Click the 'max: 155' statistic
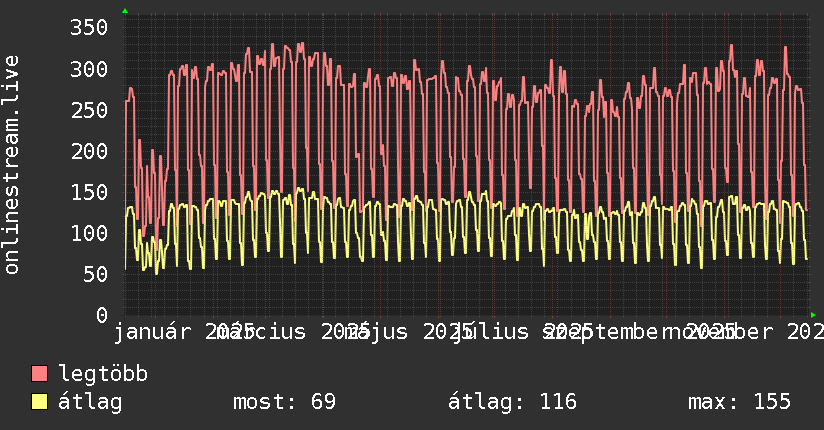Screen dimensions: 824x430 point(739,402)
